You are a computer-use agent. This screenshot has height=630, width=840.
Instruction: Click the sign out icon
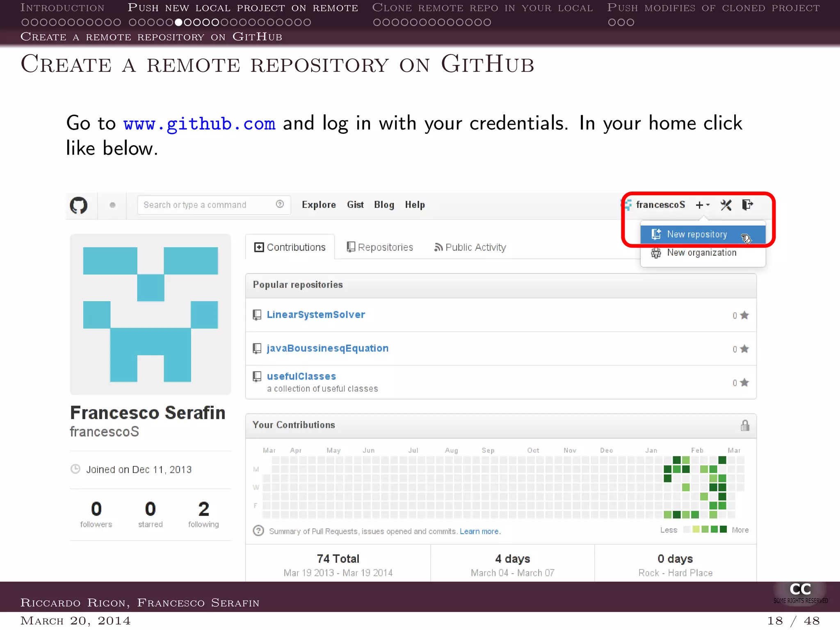(748, 205)
